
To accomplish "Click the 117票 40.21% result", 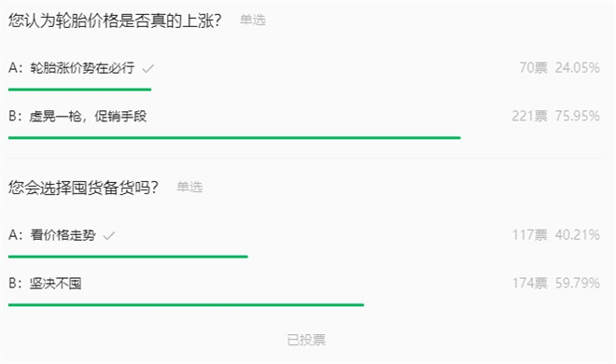I will [556, 235].
